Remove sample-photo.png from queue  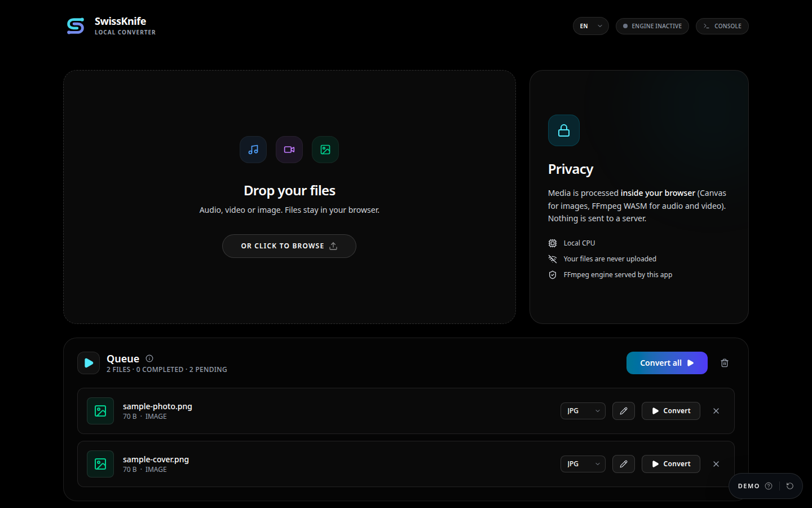716,411
